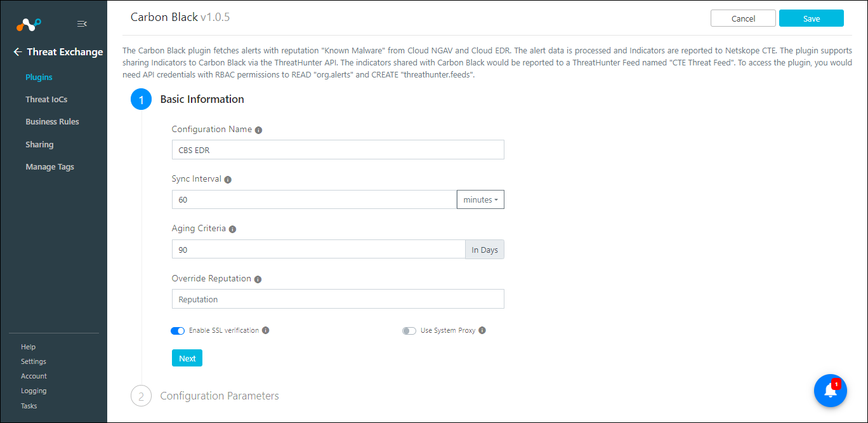Click the Basic Information heading
Viewport: 868px width, 423px height.
click(202, 99)
